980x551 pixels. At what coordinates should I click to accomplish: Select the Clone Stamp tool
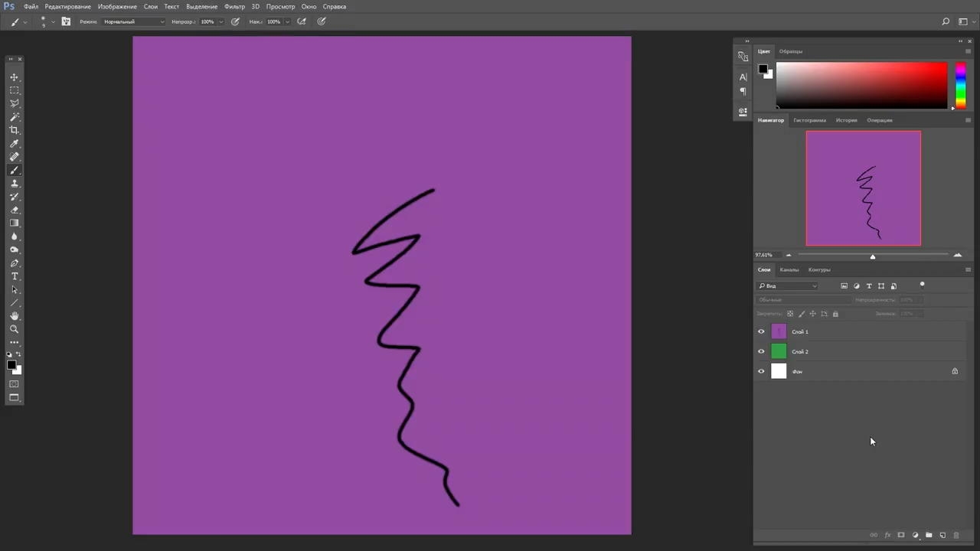(14, 183)
